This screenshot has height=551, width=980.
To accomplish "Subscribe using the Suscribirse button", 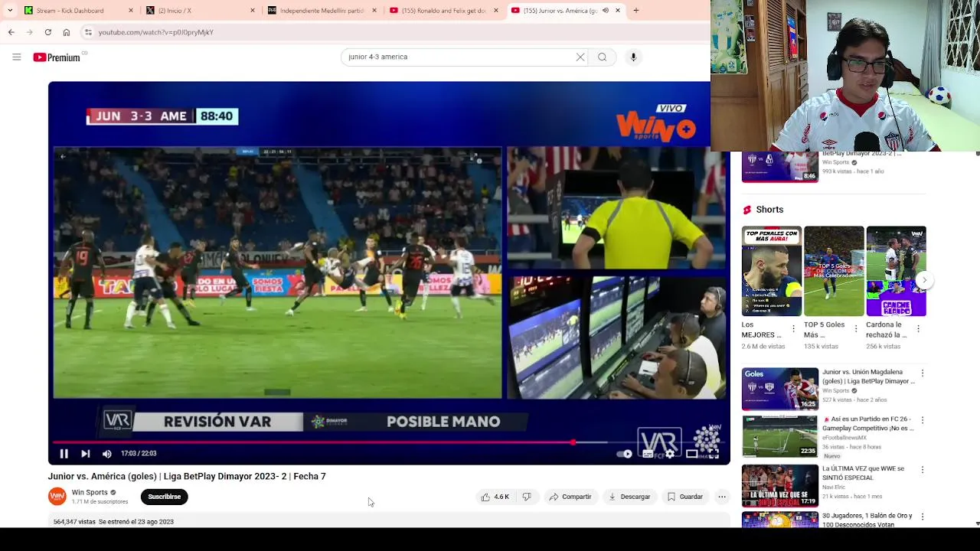I will [x=165, y=497].
